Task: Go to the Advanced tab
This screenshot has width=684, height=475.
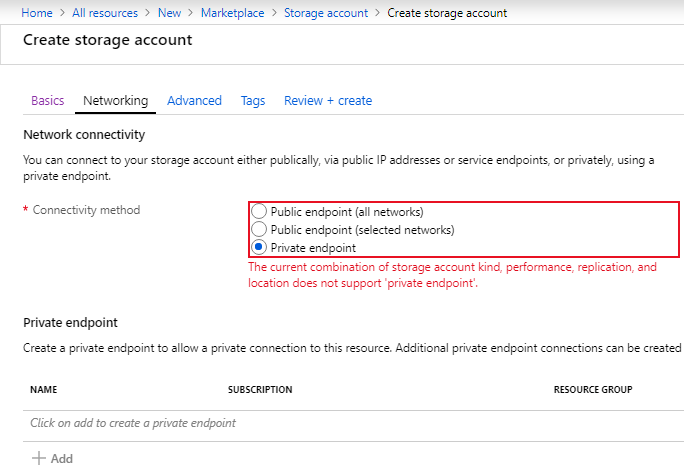Action: [x=194, y=101]
